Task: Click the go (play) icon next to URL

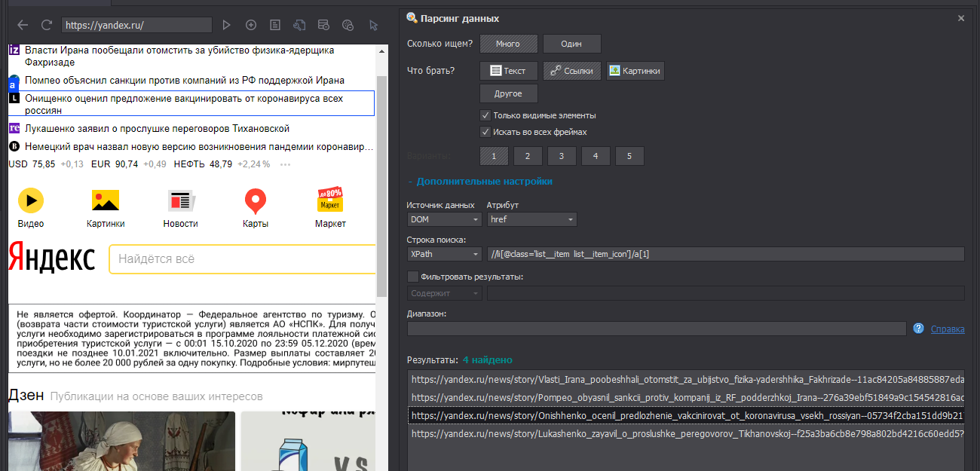Action: point(226,25)
